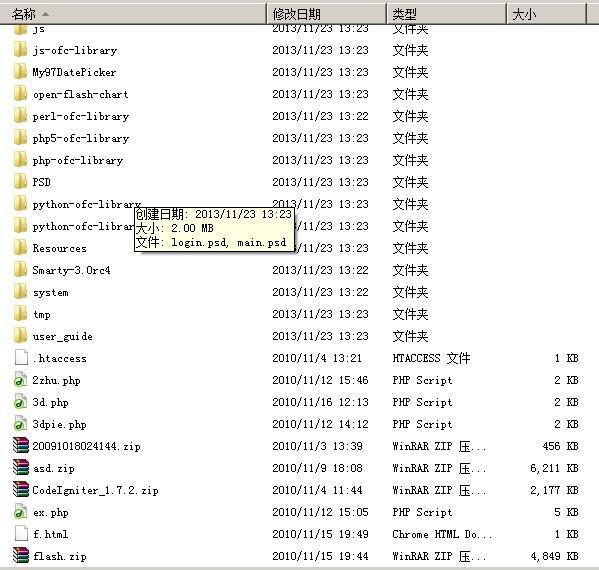This screenshot has height=570, width=599.
Task: Click the Smarty-3.0rc4 folder icon
Action: click(20, 270)
